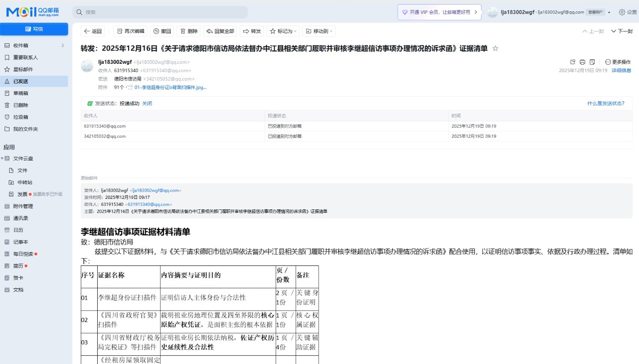The width and height of the screenshot is (639, 364).
Task: Click 回复全部 reply all button
Action: coord(220,31)
